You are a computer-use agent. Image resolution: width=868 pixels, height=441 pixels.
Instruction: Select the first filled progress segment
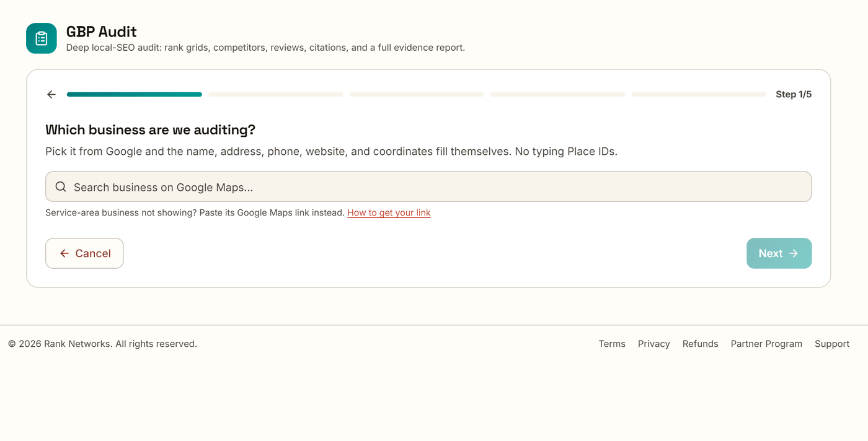tap(135, 94)
